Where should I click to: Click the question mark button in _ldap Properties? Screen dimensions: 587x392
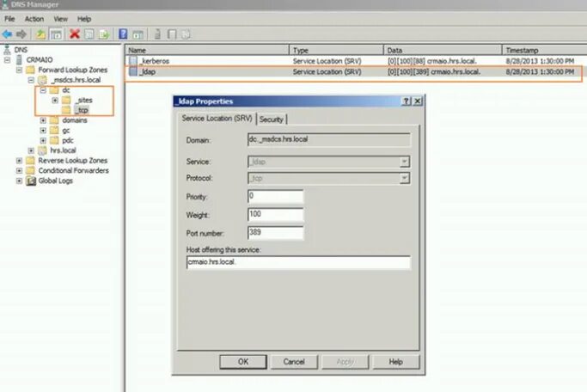(406, 101)
